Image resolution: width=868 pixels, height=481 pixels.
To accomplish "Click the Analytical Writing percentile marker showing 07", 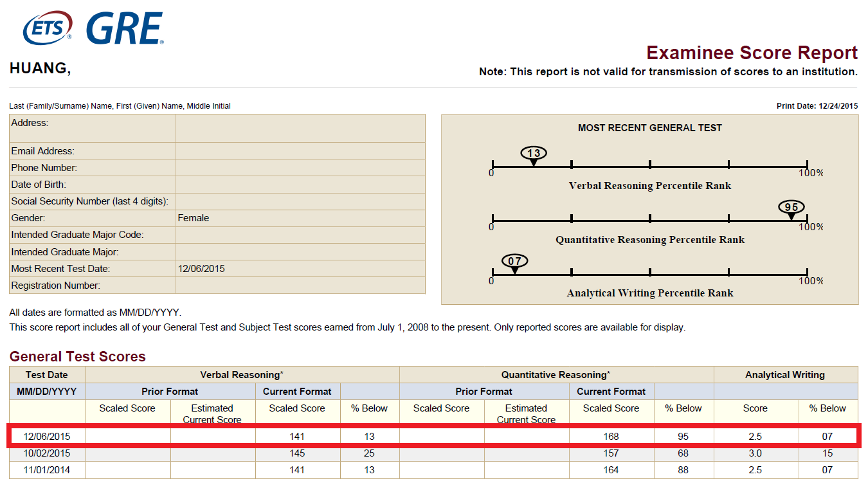I will point(514,263).
